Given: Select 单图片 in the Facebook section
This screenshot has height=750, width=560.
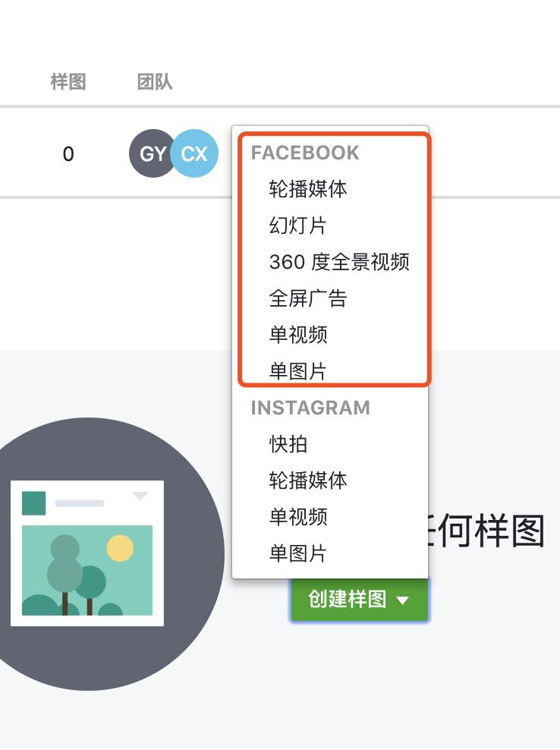Looking at the screenshot, I should [297, 371].
